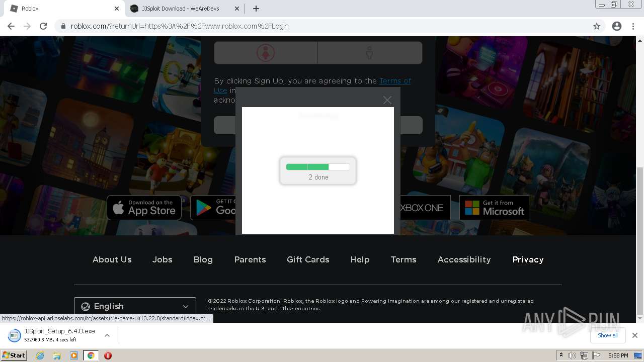Open the Google Play download badge

click(213, 208)
